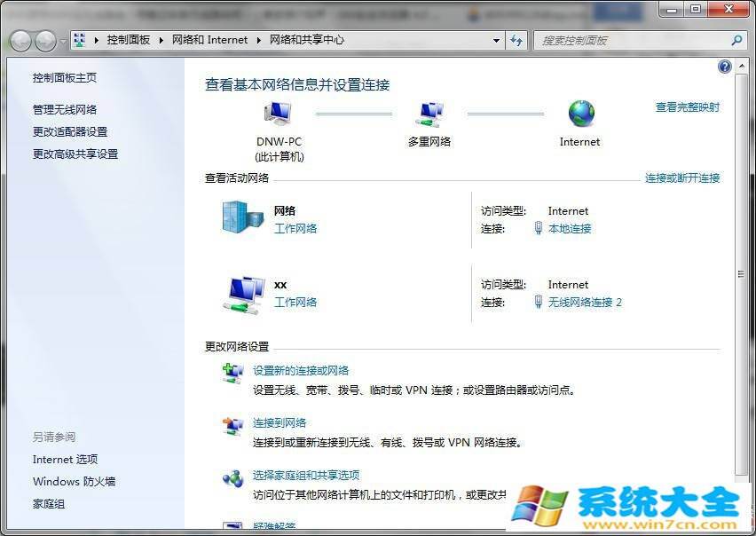Open 连接或断开连接 link
The image size is (756, 536).
pyautogui.click(x=682, y=177)
